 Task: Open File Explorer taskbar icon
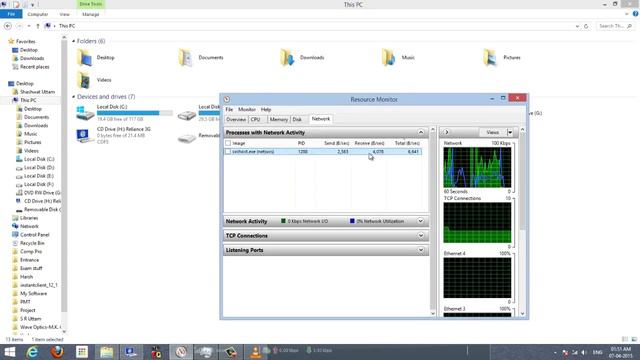(x=107, y=352)
